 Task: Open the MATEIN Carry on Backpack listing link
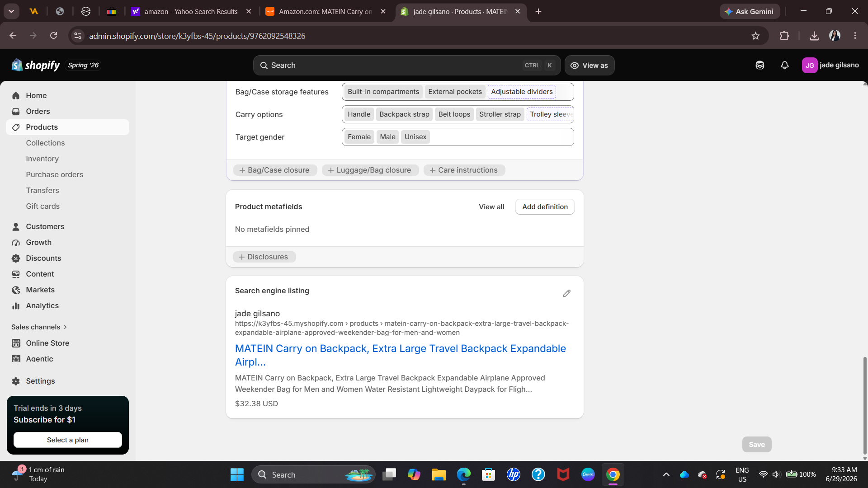coord(400,355)
